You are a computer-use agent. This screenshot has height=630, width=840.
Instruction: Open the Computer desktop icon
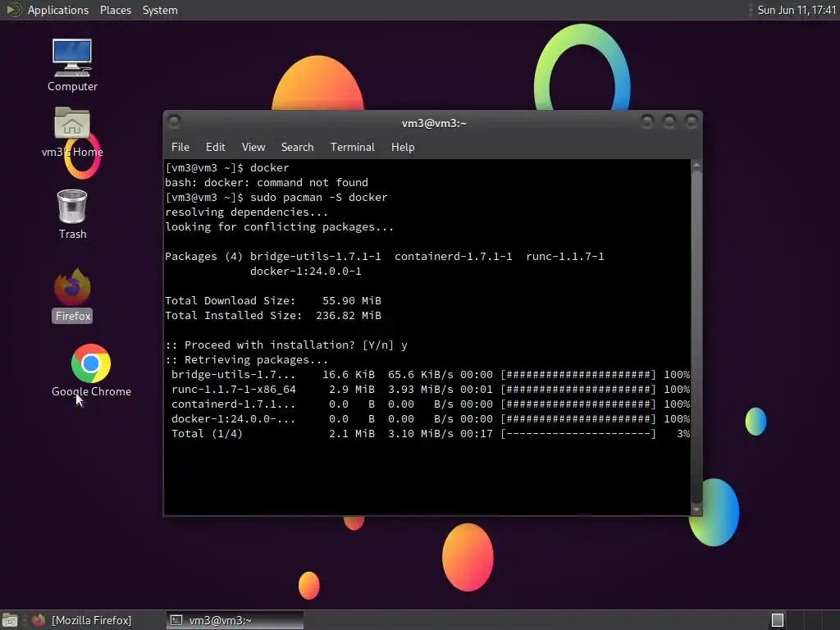point(72,66)
